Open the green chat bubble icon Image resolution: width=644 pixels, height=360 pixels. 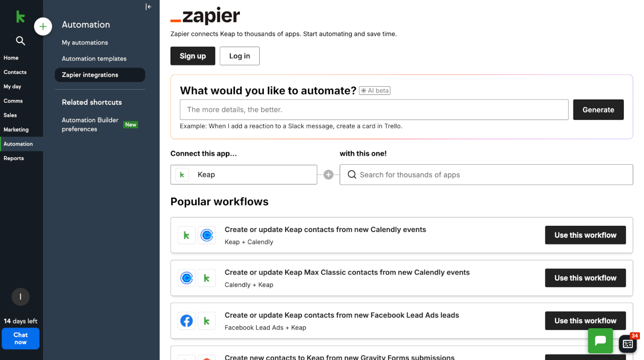600,341
